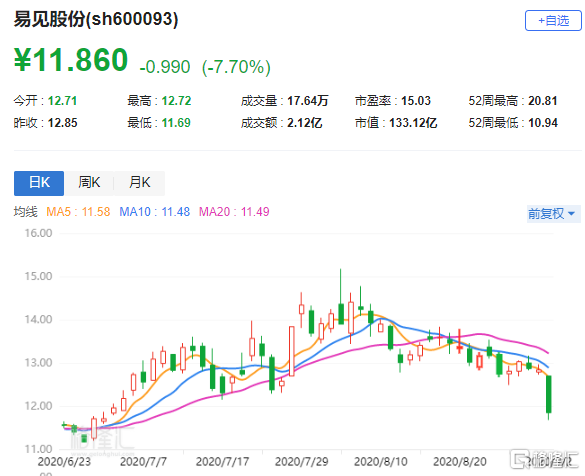The width and height of the screenshot is (585, 476).
Task: Switch to 月K monthly chart tab
Action: click(139, 183)
